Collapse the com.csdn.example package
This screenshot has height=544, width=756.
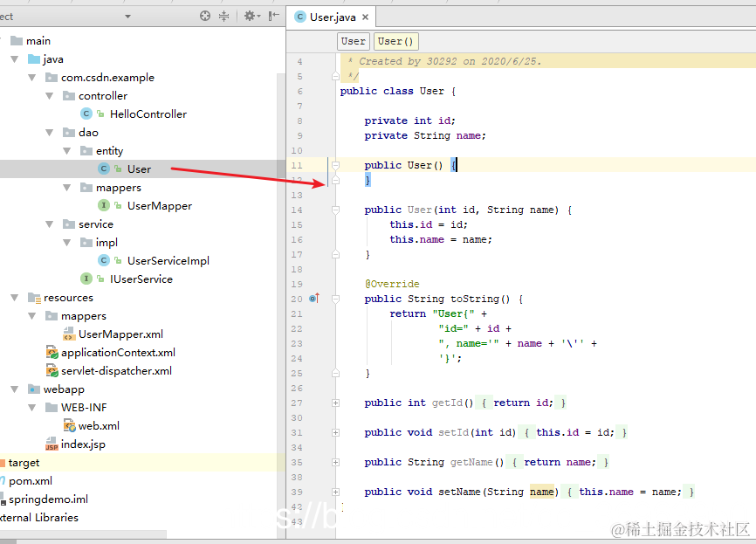[x=31, y=78]
